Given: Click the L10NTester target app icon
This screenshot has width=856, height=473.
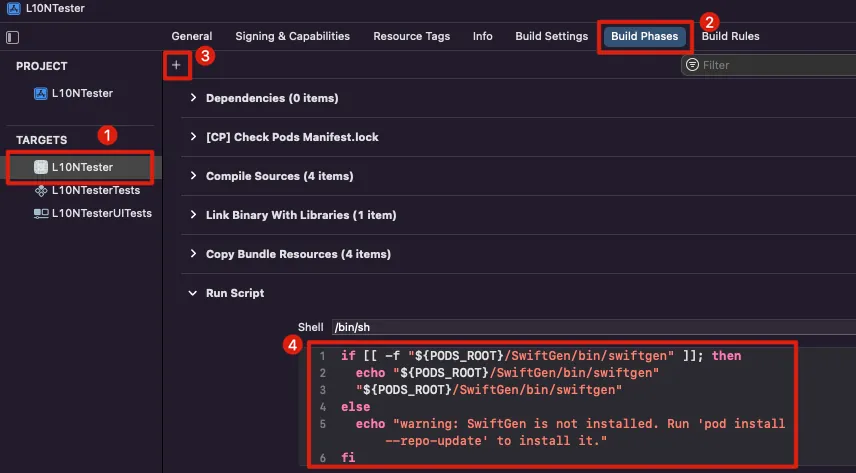Looking at the screenshot, I should pyautogui.click(x=41, y=167).
